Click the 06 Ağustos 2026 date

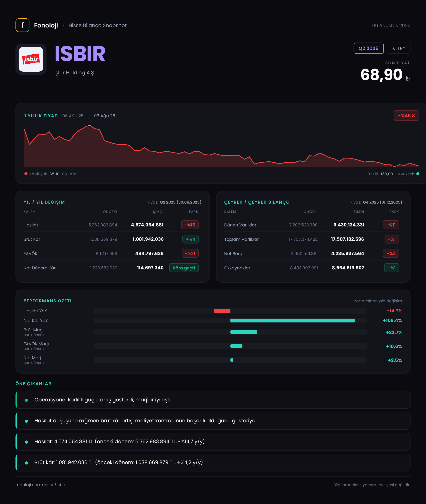(x=391, y=25)
